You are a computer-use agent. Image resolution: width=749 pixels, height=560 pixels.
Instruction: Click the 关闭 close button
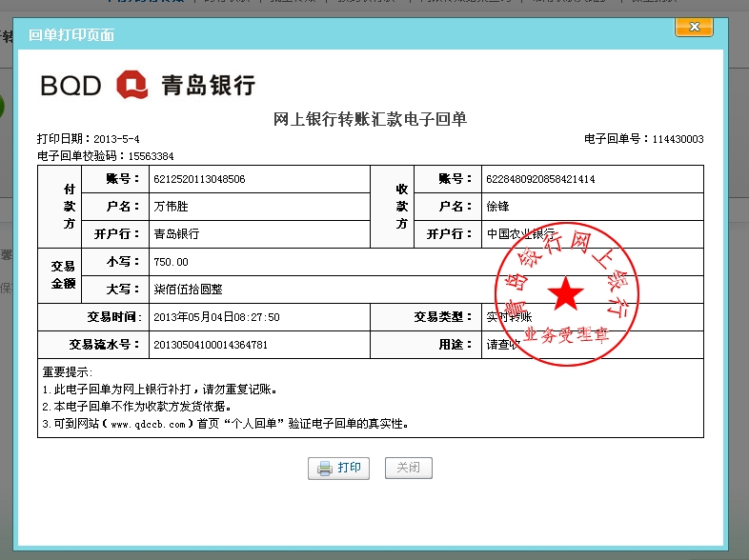(409, 468)
